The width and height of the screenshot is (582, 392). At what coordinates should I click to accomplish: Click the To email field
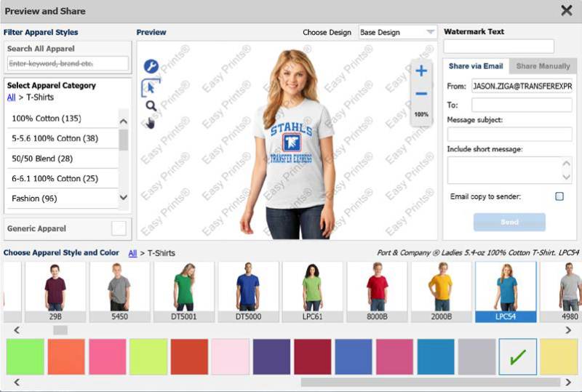tap(522, 105)
